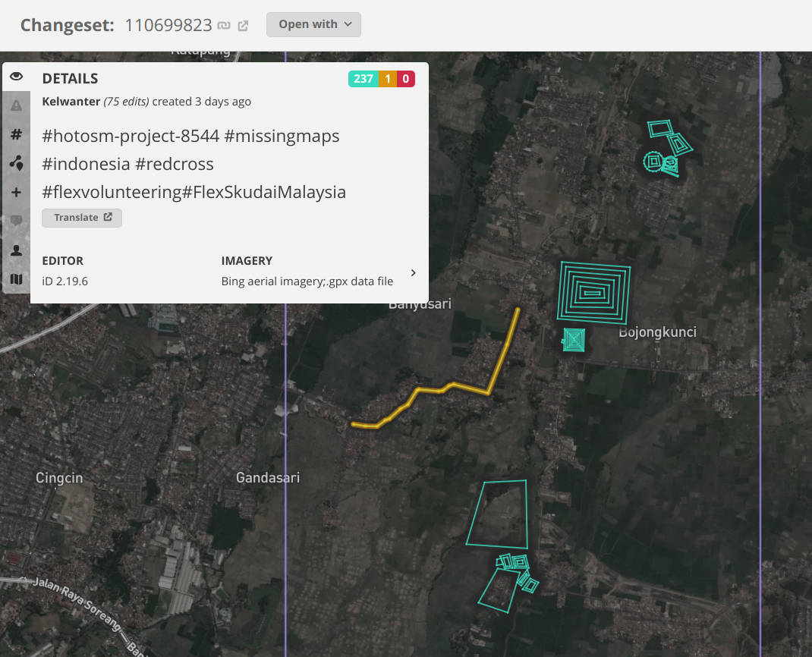The width and height of the screenshot is (812, 657).
Task: Expand the Imagery details chevron
Action: (413, 272)
